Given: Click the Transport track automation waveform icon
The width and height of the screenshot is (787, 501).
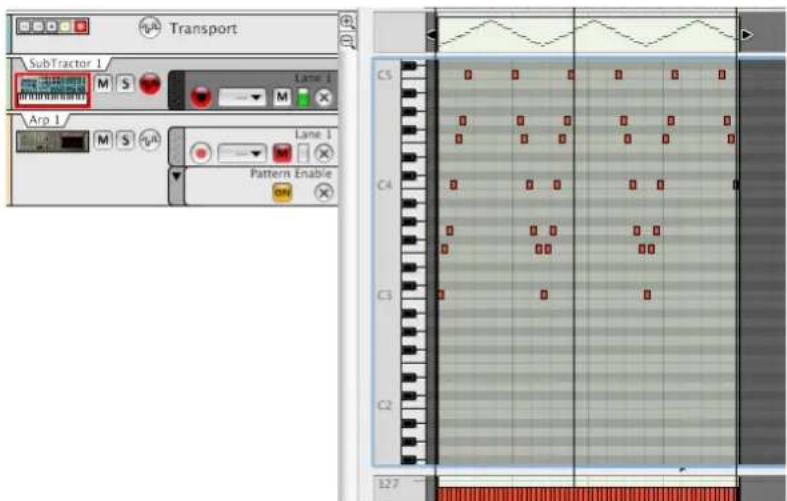Looking at the screenshot, I should 150,28.
